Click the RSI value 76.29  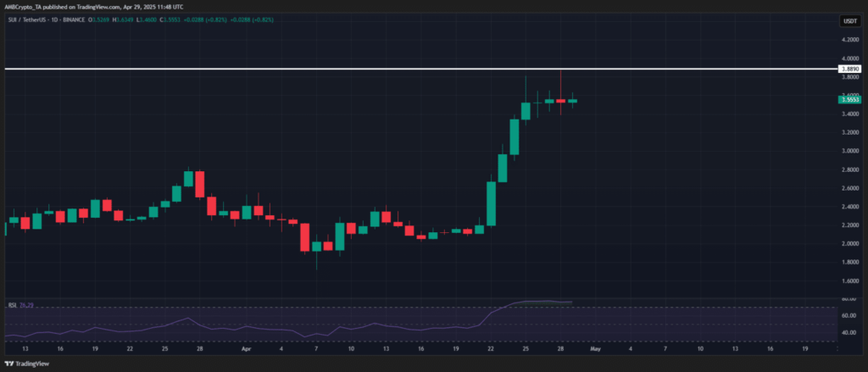tap(25, 305)
